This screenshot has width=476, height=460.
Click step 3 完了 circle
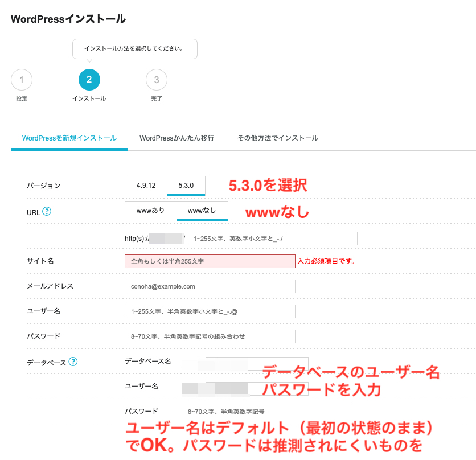click(157, 80)
